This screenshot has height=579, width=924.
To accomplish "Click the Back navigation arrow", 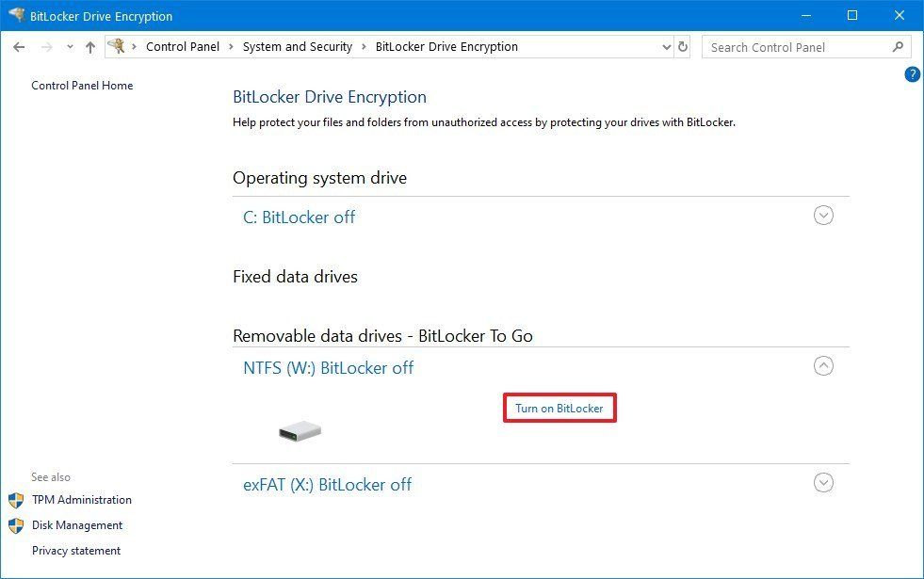I will pos(19,47).
